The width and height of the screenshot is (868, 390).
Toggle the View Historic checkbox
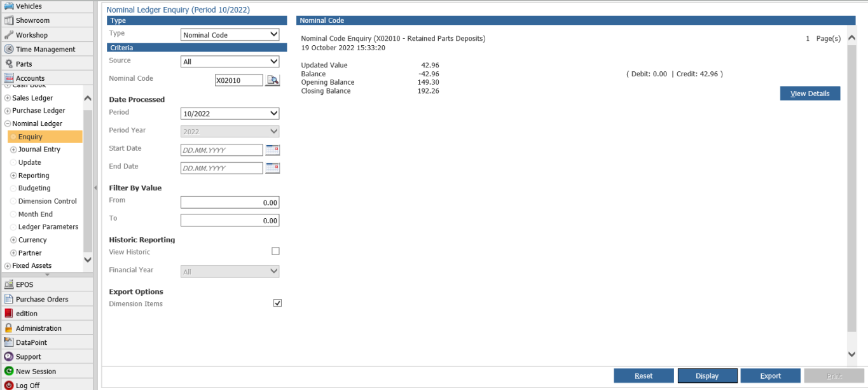(276, 251)
